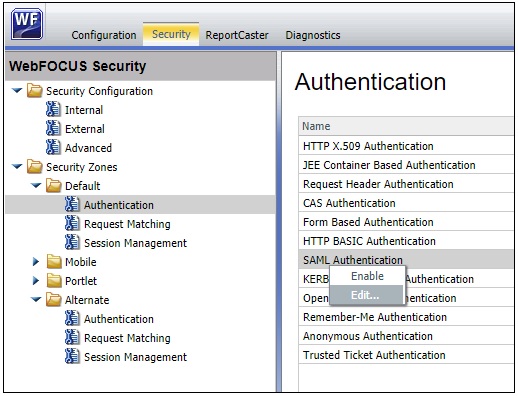Collapse the Security Zones tree node
Viewport: 518px width, 396px height.
(x=17, y=166)
